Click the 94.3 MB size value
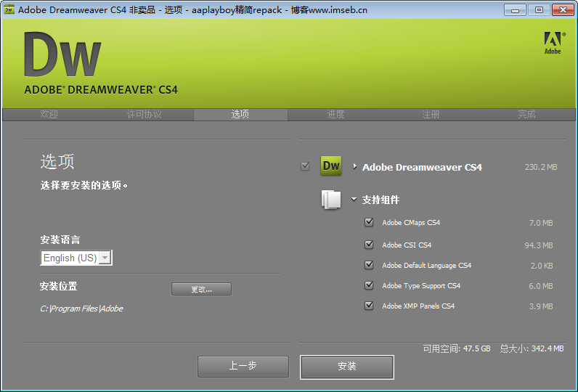 tap(539, 245)
